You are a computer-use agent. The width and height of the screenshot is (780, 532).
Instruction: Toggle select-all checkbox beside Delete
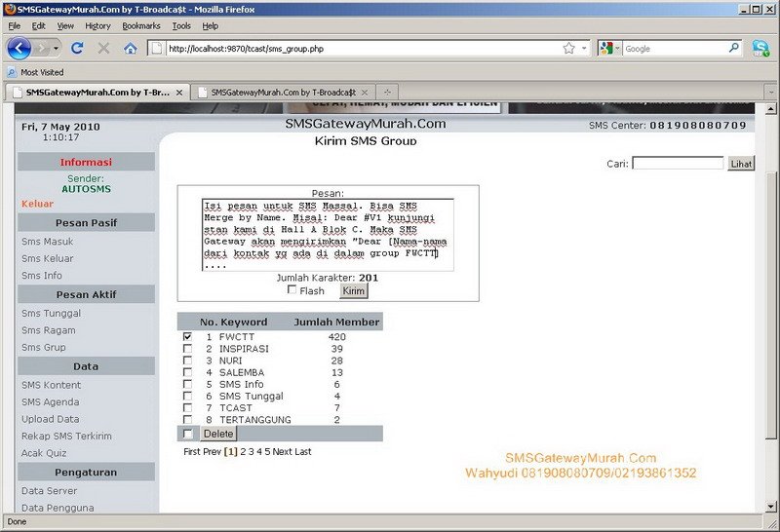pyautogui.click(x=187, y=434)
